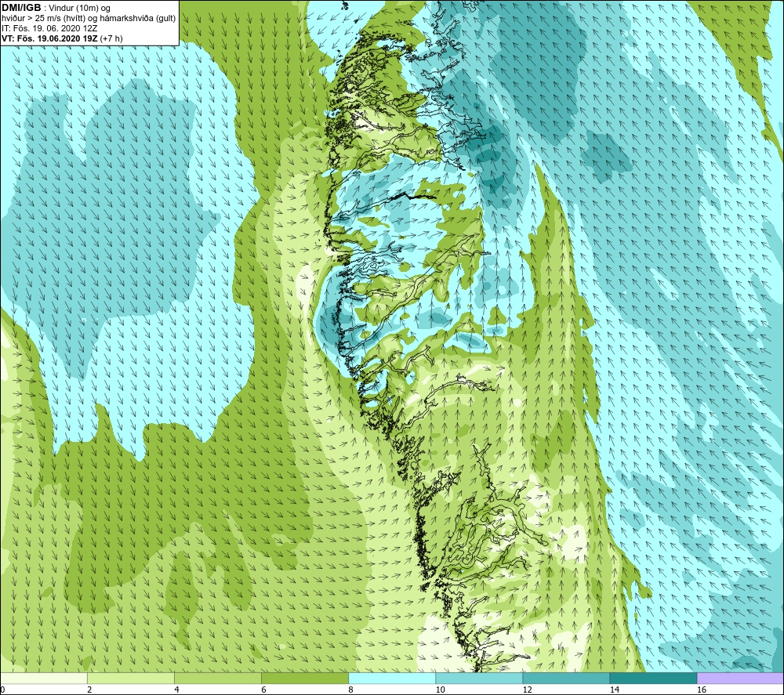Click the scale label '12'
This screenshot has width=784, height=695.
(527, 690)
